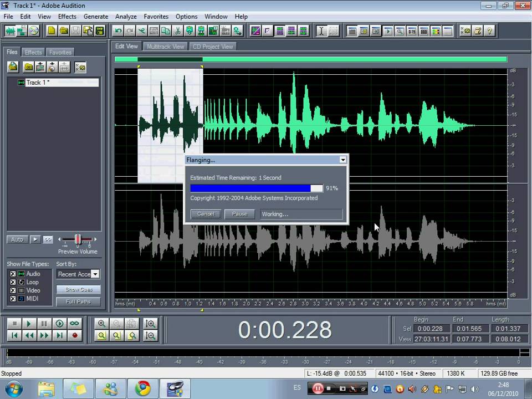This screenshot has height=399, width=532.
Task: Open the Sort By dropdown
Action: 95,274
